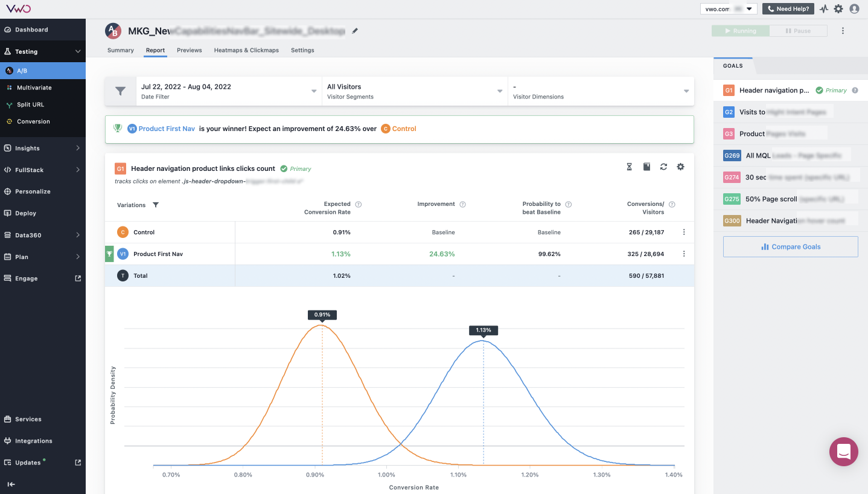Viewport: 868px width, 494px height.
Task: Refresh the report data with sync icon
Action: pyautogui.click(x=663, y=166)
